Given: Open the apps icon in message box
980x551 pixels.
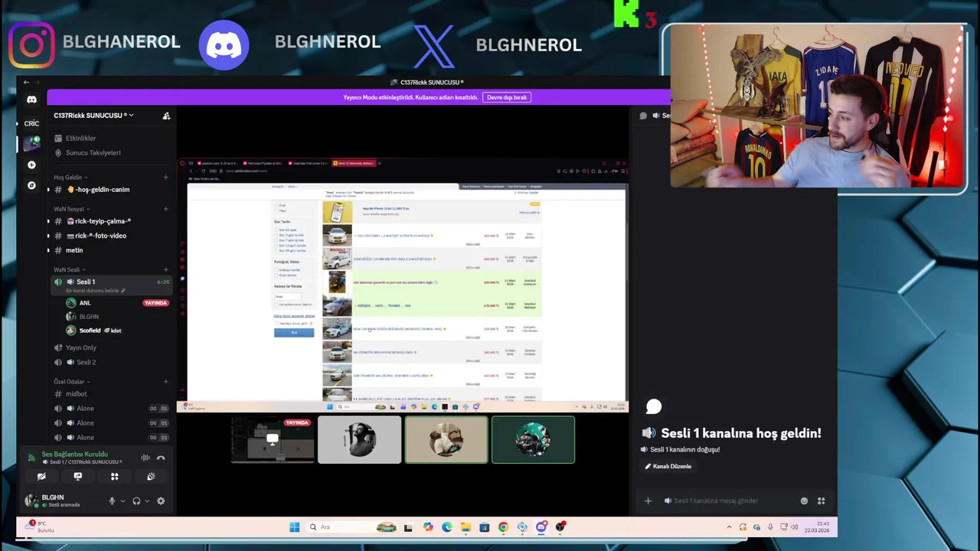Looking at the screenshot, I should [x=821, y=501].
